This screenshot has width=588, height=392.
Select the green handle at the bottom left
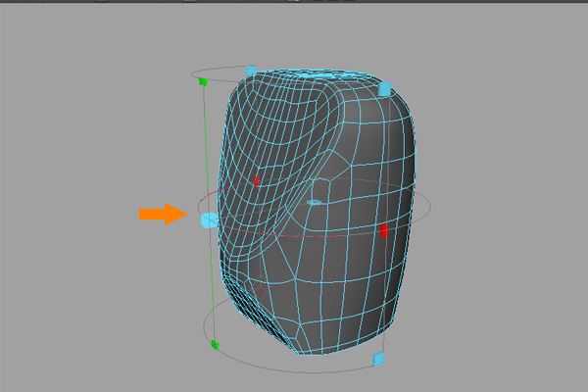point(214,345)
